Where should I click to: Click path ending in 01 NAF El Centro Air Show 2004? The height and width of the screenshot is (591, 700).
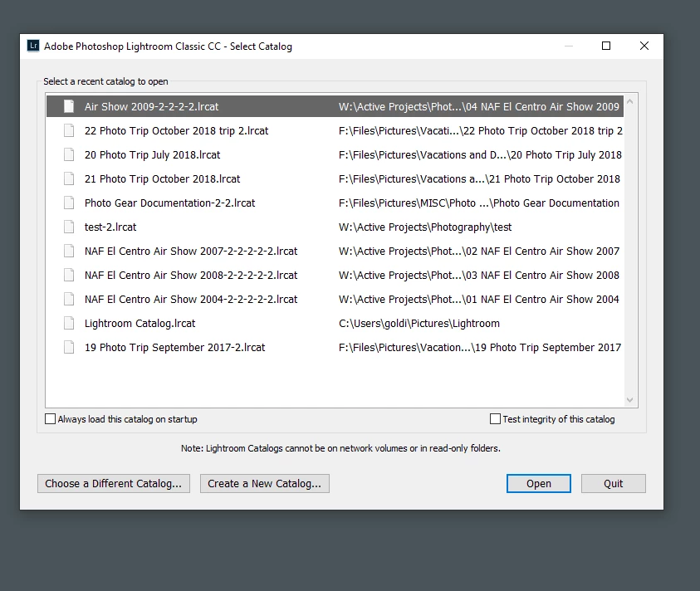[x=478, y=300]
